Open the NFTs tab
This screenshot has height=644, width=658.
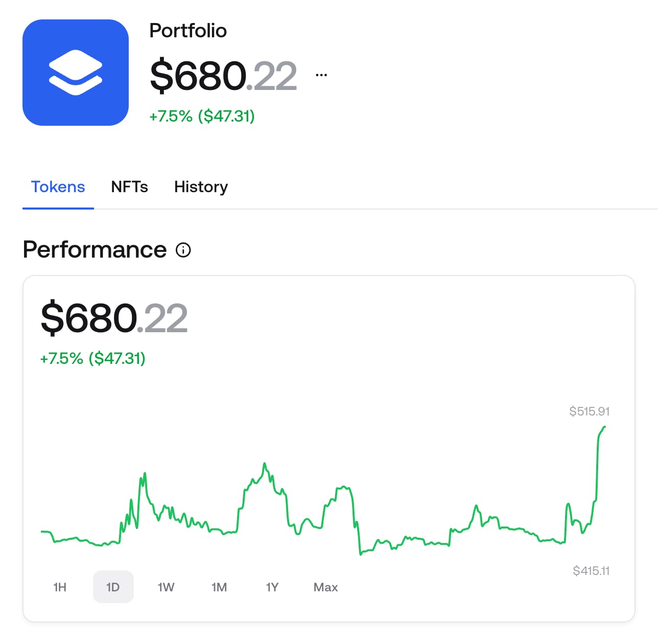[x=129, y=187]
